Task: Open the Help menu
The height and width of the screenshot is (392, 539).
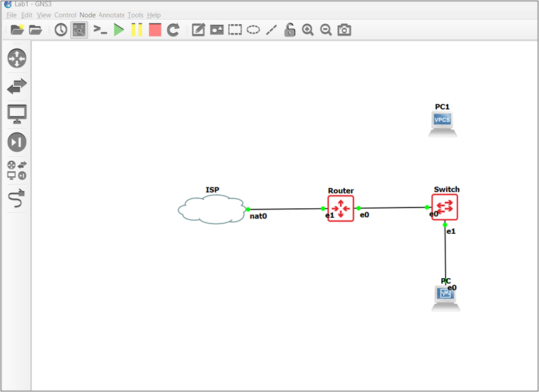Action: pos(154,15)
